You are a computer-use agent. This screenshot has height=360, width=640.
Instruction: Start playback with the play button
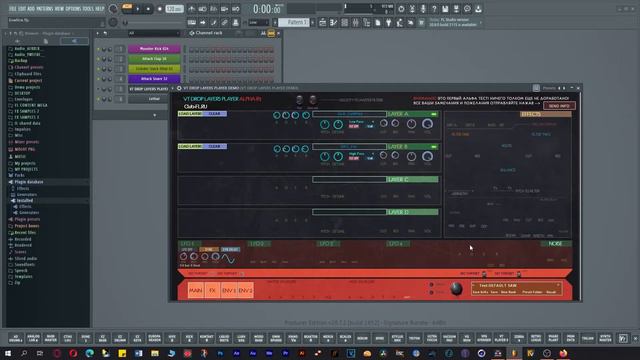pos(138,9)
